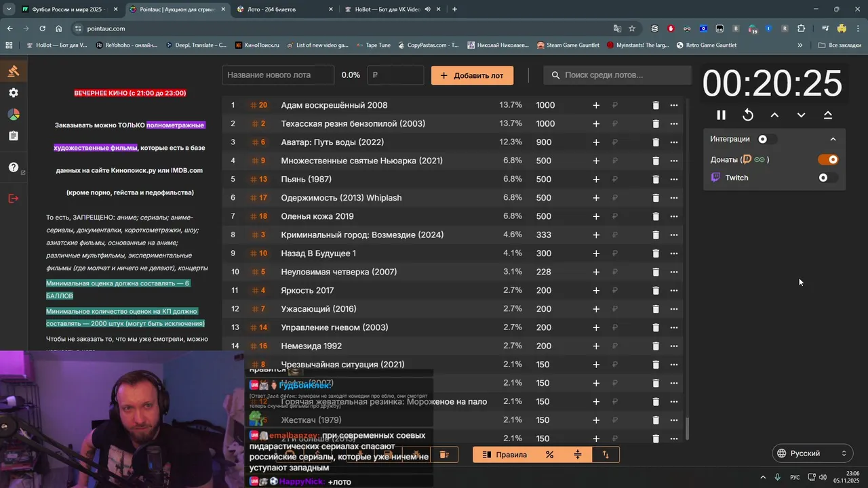868x488 pixels.
Task: Add amount plus for Управление гневом (2003)
Action: [x=596, y=327]
